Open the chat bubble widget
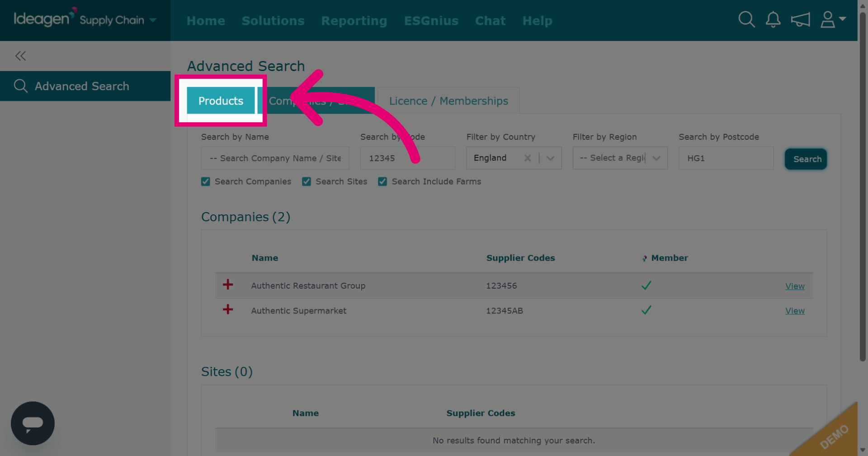This screenshot has width=868, height=456. tap(33, 423)
